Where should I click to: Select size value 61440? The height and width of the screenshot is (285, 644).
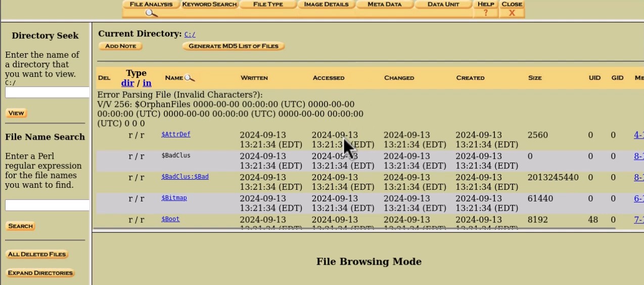540,198
